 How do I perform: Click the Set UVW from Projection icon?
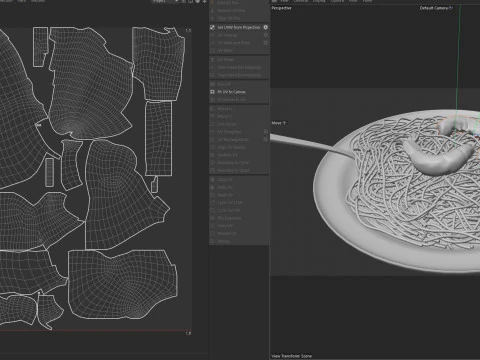212,27
